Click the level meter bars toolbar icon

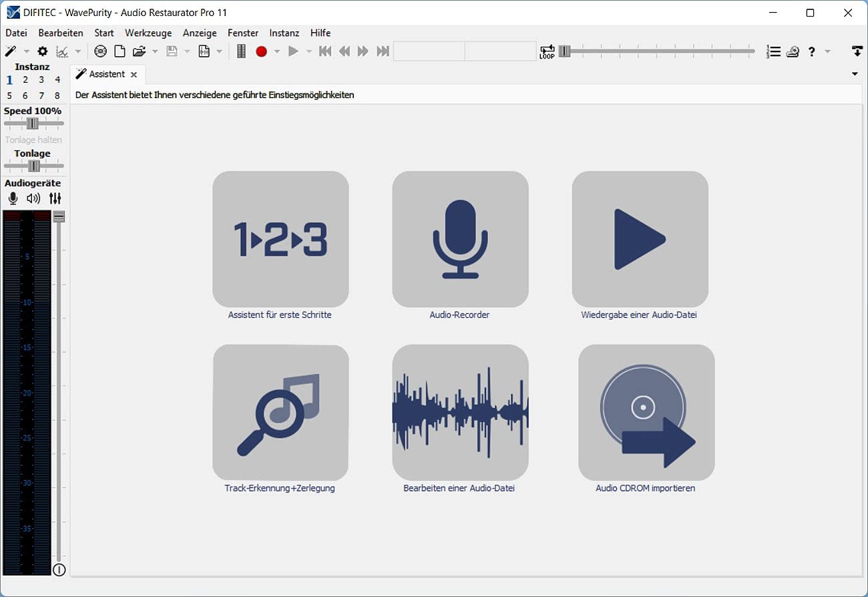(242, 51)
